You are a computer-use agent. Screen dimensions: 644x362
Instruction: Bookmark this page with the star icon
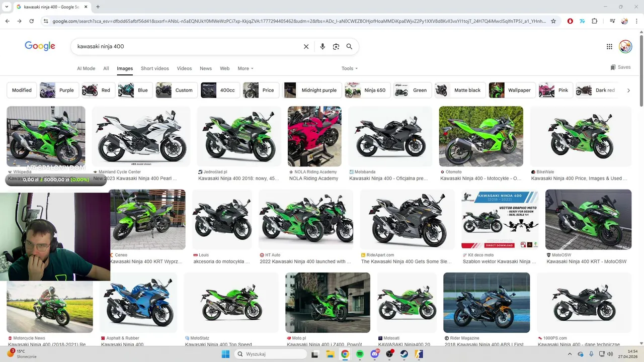[x=553, y=21]
